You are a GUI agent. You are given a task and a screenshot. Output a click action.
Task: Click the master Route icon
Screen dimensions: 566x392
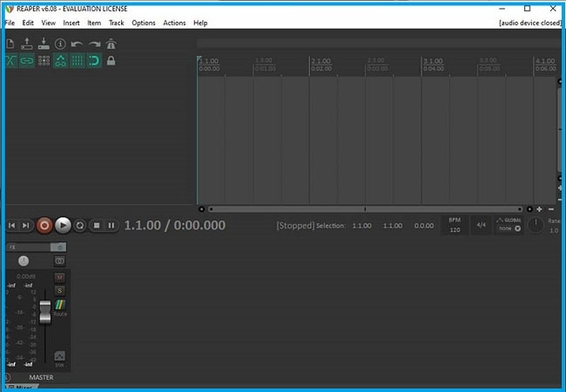tap(60, 305)
